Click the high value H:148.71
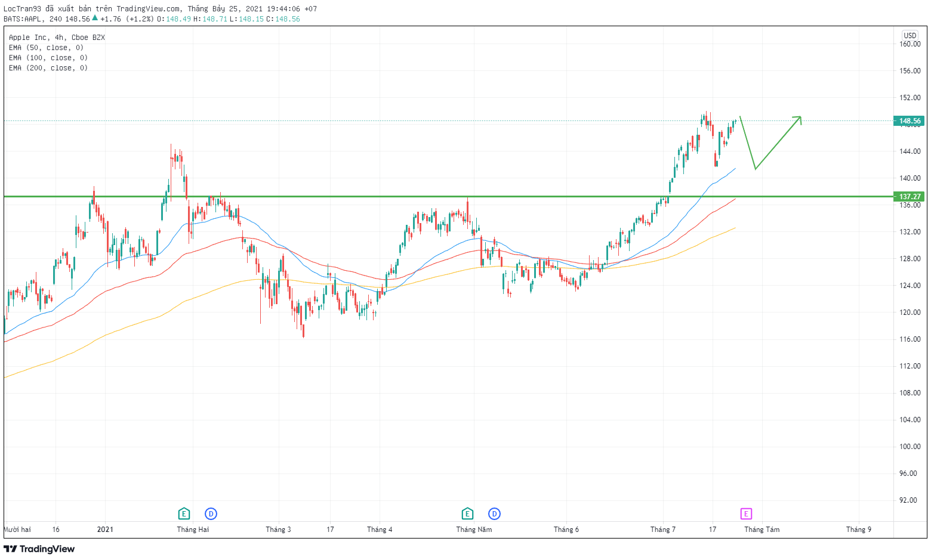 point(210,18)
